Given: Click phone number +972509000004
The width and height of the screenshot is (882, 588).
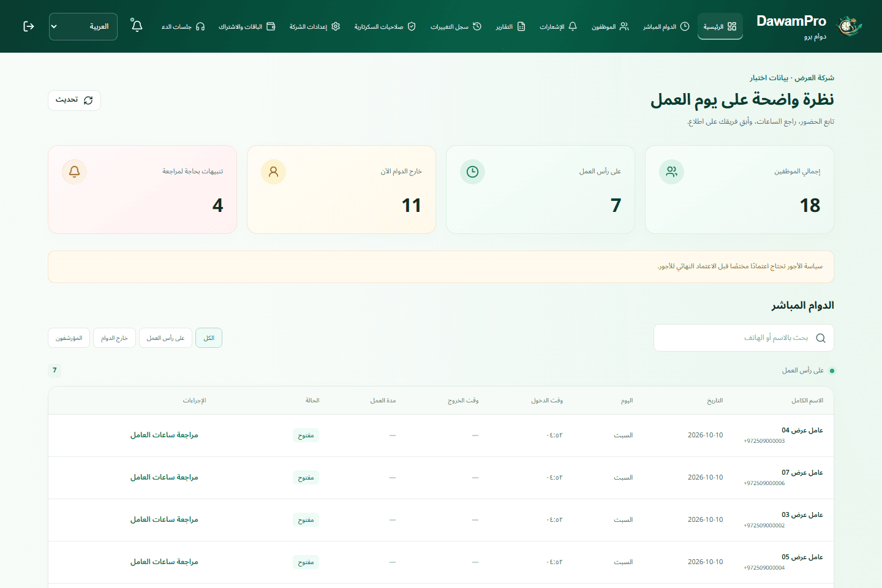Looking at the screenshot, I should tap(764, 568).
